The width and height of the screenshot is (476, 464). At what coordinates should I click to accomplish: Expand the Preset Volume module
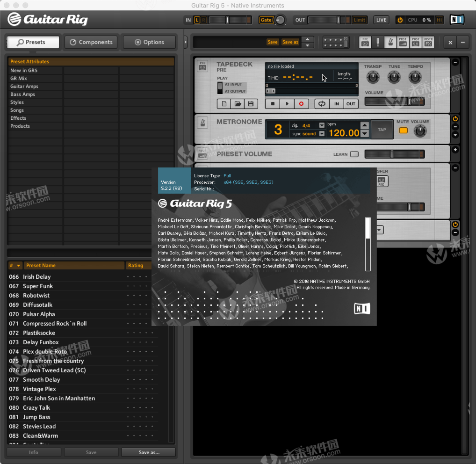pos(455,150)
